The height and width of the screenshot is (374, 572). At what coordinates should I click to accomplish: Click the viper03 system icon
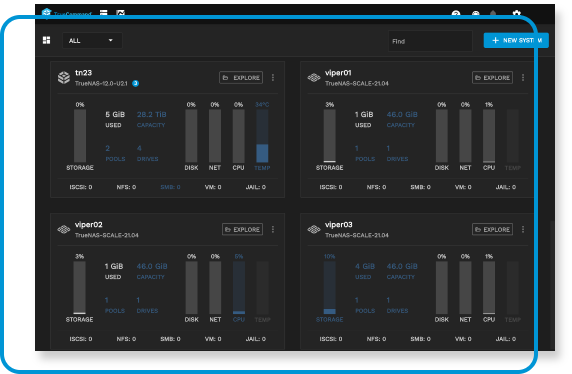pyautogui.click(x=314, y=229)
